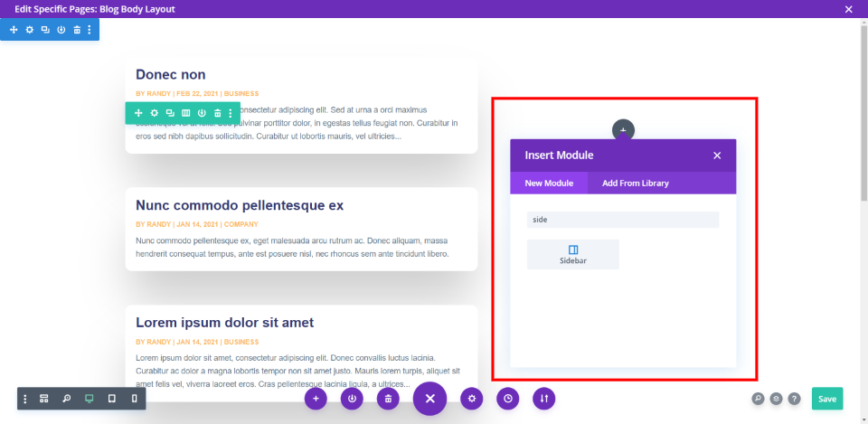This screenshot has height=424, width=868.
Task: Open layers view icon near Save
Action: (776, 399)
